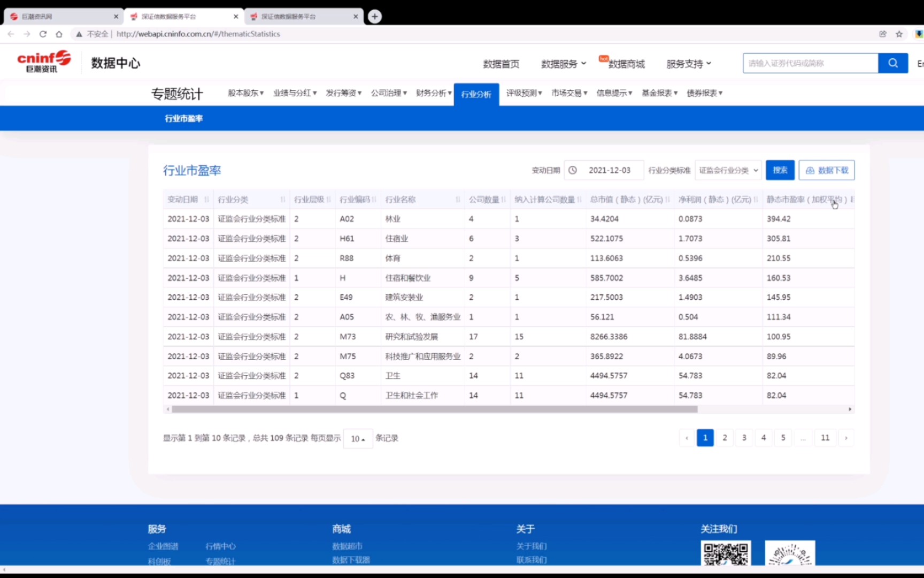Click table horizontal scrollbar thumb
The width and height of the screenshot is (924, 578).
click(x=435, y=409)
